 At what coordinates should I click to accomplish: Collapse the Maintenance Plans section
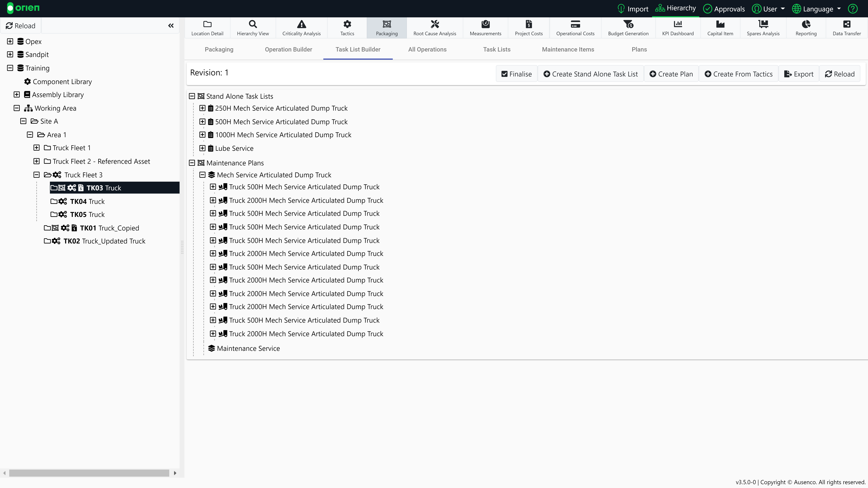[192, 163]
